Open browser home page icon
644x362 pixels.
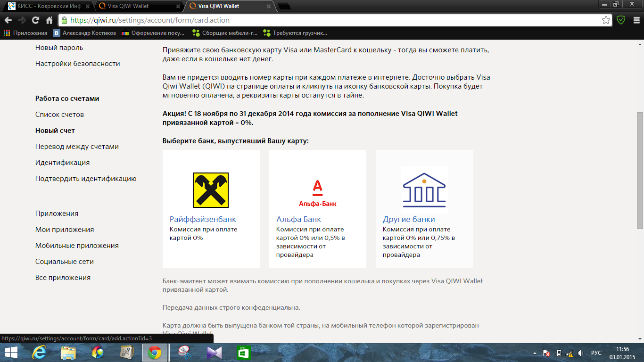coord(49,20)
